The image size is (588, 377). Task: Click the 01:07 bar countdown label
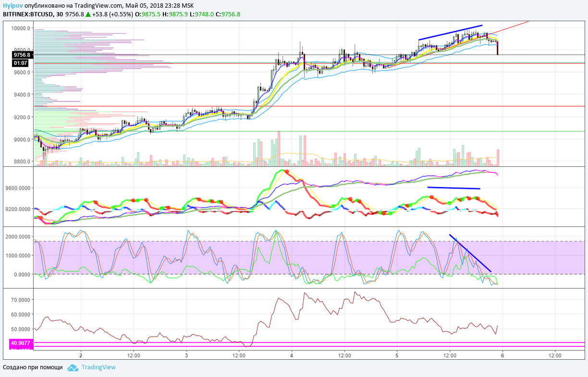[x=21, y=63]
